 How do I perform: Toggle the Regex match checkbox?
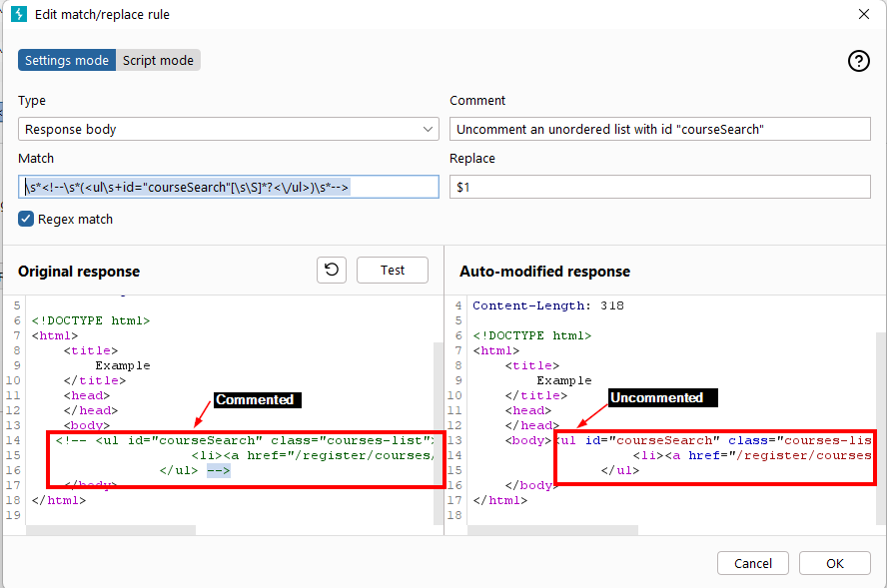pyautogui.click(x=27, y=219)
